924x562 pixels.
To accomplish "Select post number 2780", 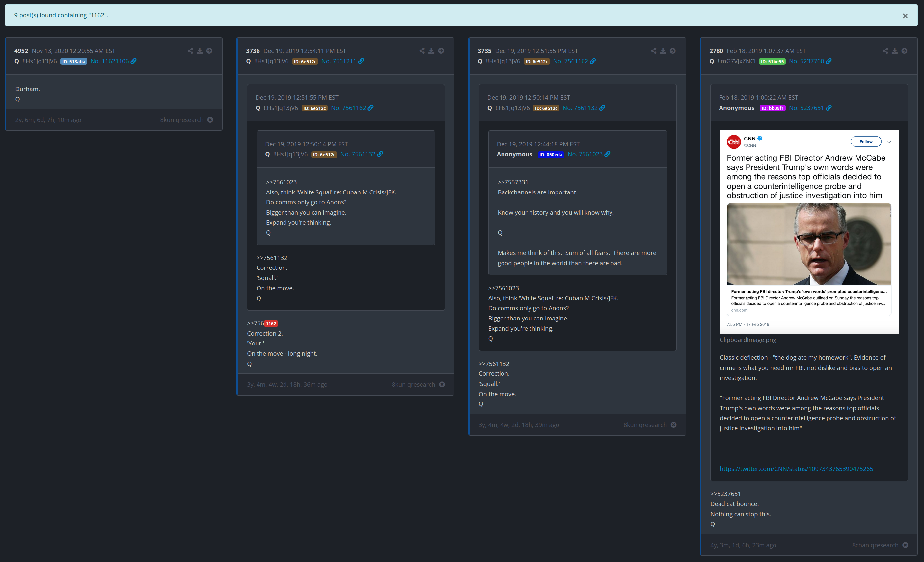I will [716, 51].
